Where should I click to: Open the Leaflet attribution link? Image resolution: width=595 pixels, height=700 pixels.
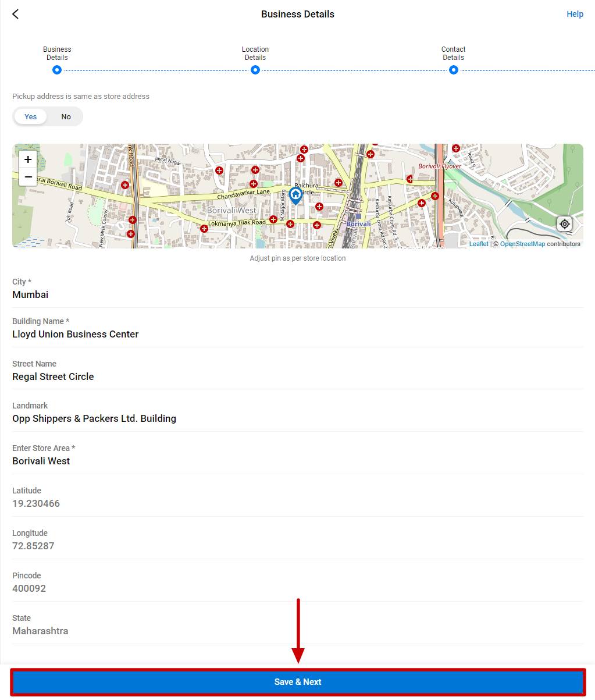(479, 244)
